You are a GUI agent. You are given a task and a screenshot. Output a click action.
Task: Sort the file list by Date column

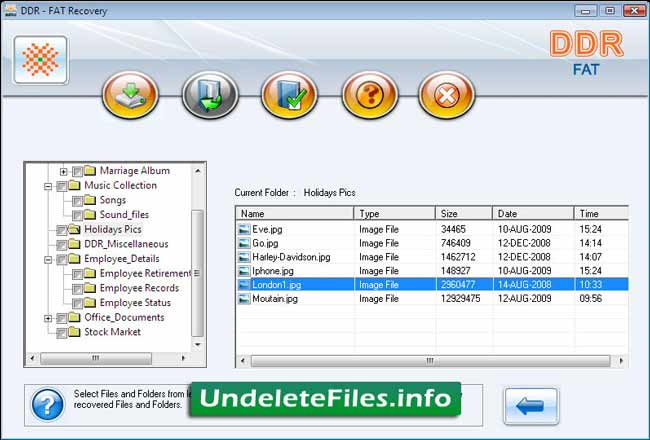point(534,214)
